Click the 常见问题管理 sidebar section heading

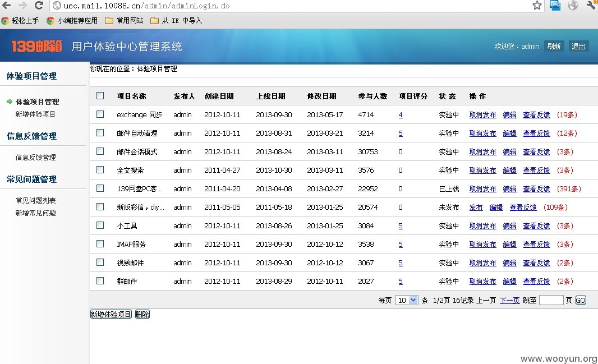pyautogui.click(x=31, y=179)
